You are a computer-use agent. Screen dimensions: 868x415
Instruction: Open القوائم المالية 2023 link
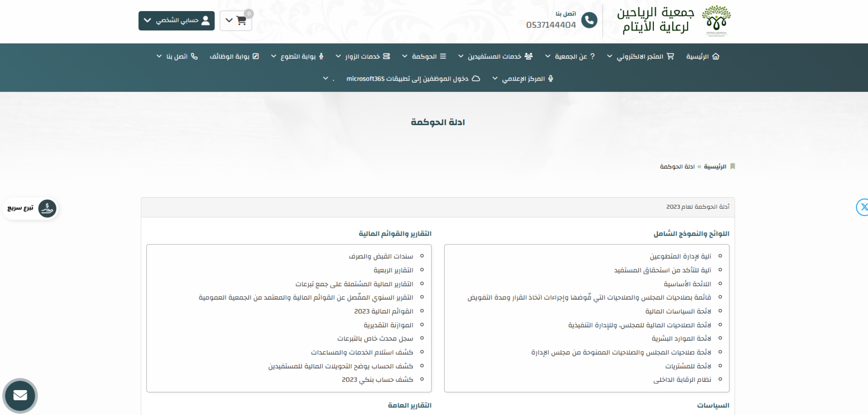[x=384, y=311]
